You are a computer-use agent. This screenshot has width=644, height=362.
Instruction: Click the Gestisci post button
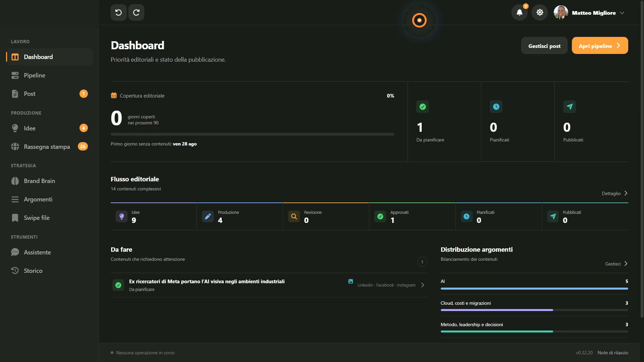click(544, 46)
